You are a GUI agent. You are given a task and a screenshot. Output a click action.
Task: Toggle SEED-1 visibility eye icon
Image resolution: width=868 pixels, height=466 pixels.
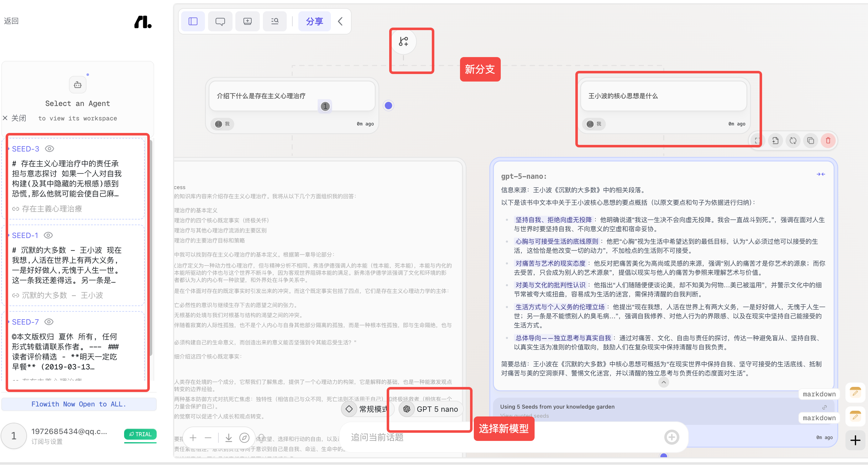[x=49, y=236]
